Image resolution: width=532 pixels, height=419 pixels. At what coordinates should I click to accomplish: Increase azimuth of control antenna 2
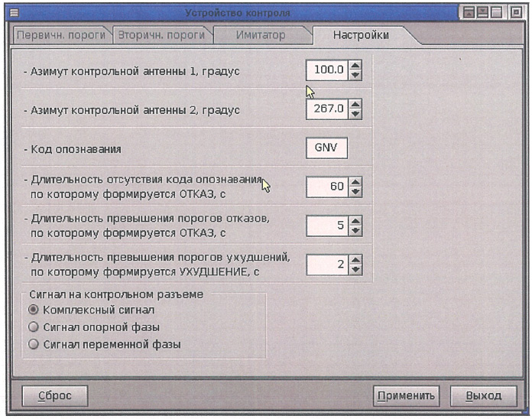pyautogui.click(x=355, y=105)
